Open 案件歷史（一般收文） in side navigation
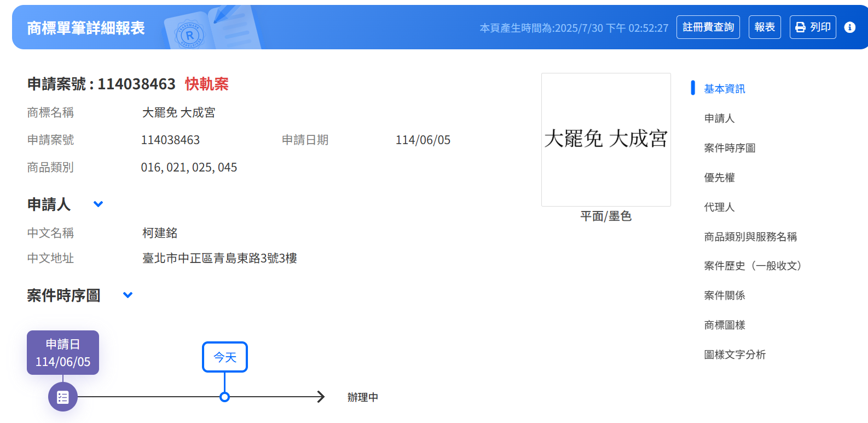This screenshot has width=868, height=423. click(753, 266)
